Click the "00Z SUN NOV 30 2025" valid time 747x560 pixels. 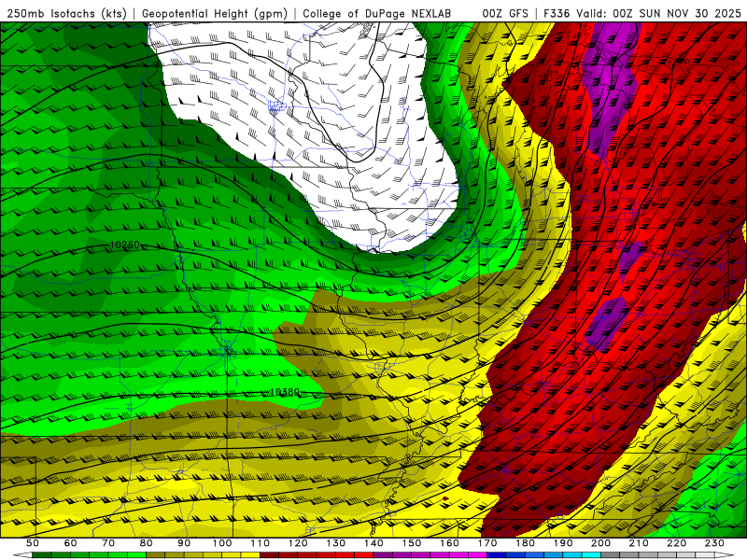pos(677,13)
